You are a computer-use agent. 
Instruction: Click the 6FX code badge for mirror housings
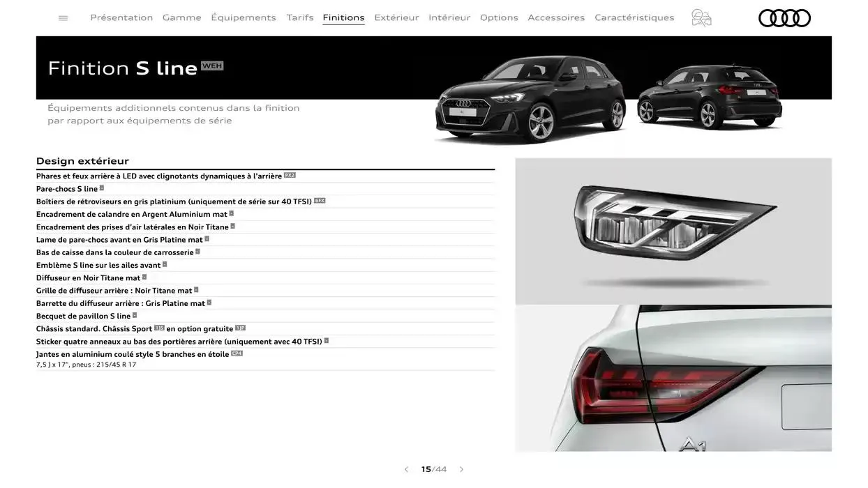pyautogui.click(x=320, y=201)
